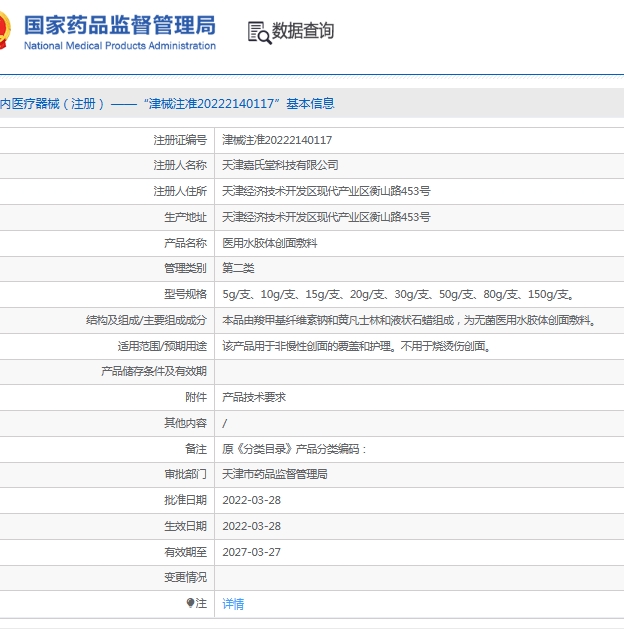Select the 注册人住所 address value
The height and width of the screenshot is (632, 624).
326,191
